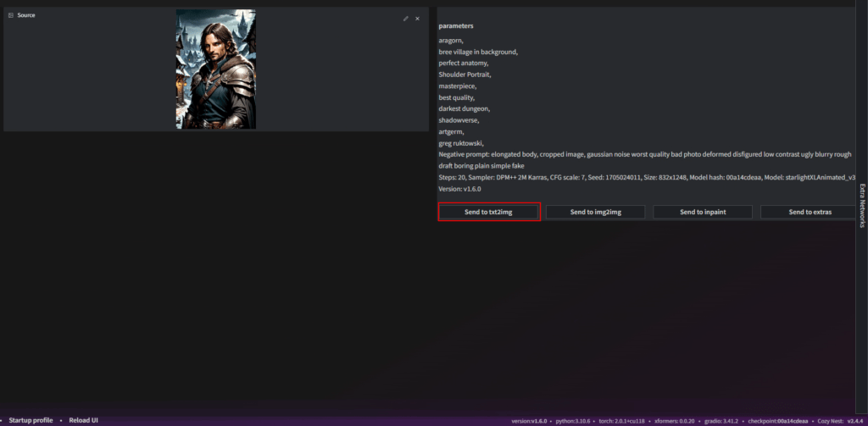The height and width of the screenshot is (426, 868).
Task: Expand the Extra Networks side panel
Action: pyautogui.click(x=862, y=205)
